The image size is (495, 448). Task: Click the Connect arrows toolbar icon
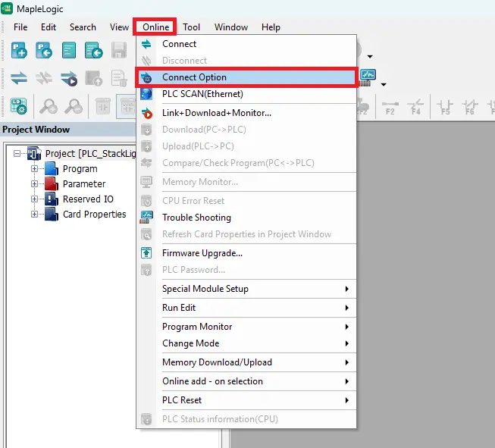pyautogui.click(x=19, y=78)
